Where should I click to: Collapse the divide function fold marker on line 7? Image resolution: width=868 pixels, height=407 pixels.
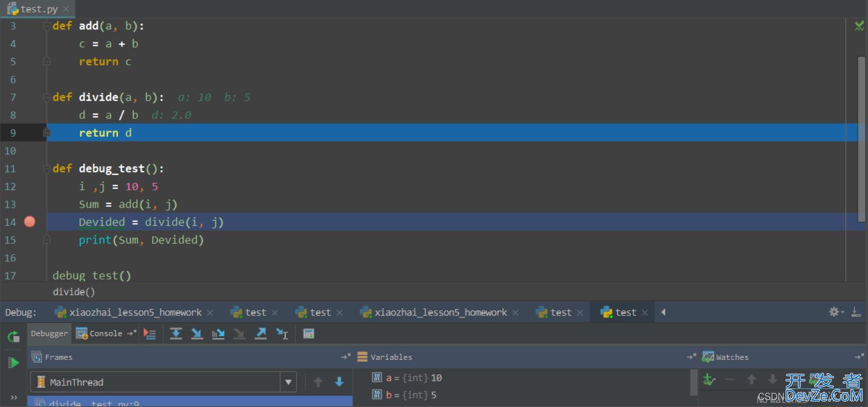[47, 97]
